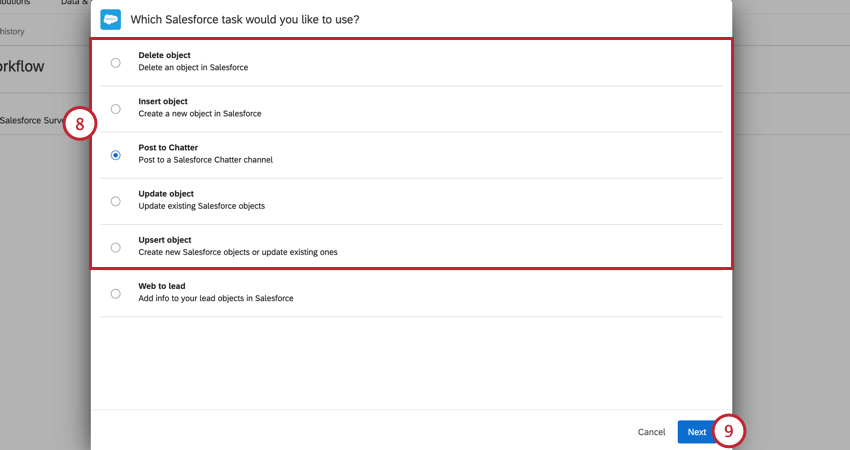Click 'Add info to your lead objects' description
Screen dimensions: 850x450
(215, 298)
